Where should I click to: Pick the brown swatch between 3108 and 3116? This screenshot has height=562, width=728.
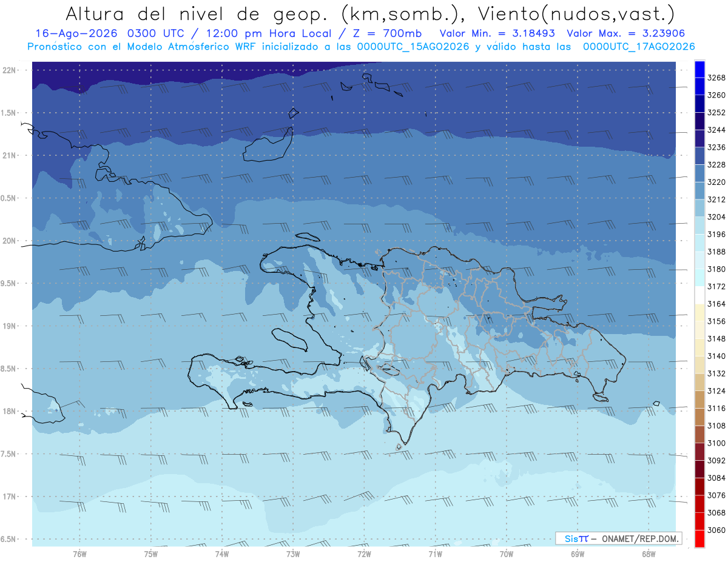(x=699, y=416)
